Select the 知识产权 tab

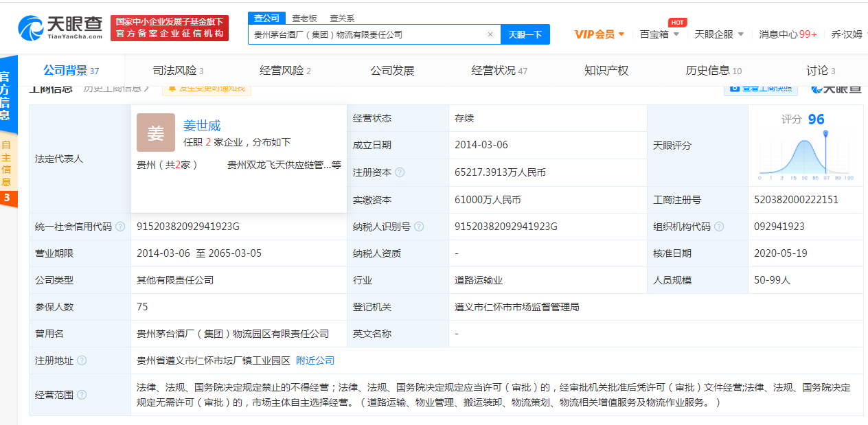(x=606, y=71)
